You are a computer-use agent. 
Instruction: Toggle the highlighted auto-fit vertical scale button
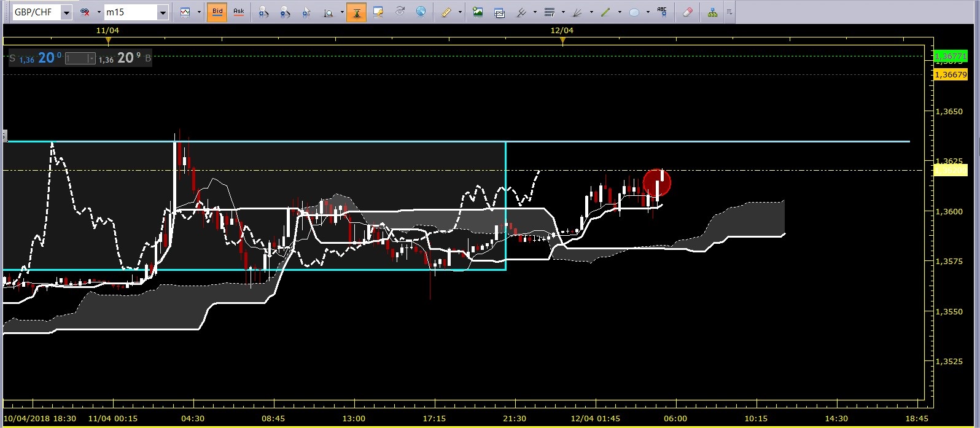click(356, 12)
